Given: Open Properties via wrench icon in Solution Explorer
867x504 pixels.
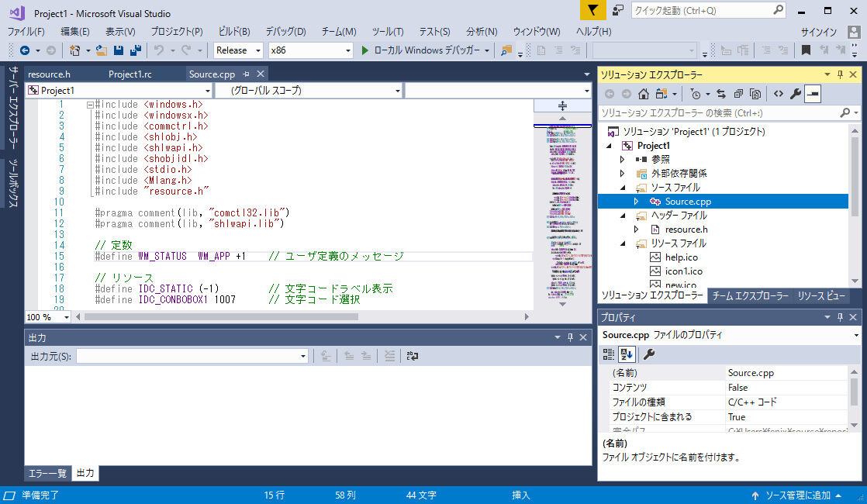Looking at the screenshot, I should point(795,94).
